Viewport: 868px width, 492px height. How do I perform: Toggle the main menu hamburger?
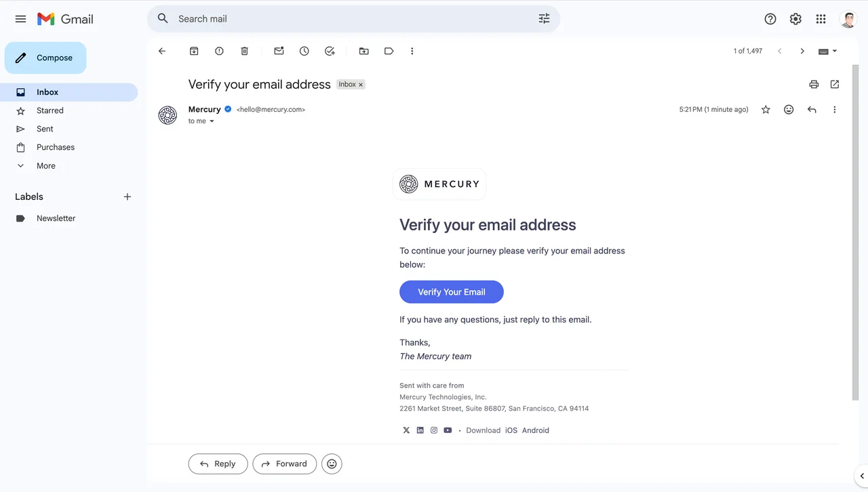(x=20, y=19)
